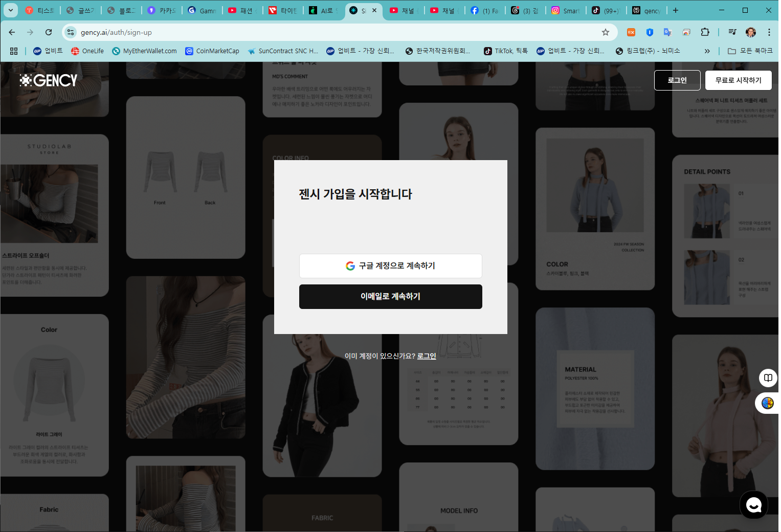This screenshot has height=532, width=781.
Task: Switch to the Gamma tab
Action: tap(203, 10)
